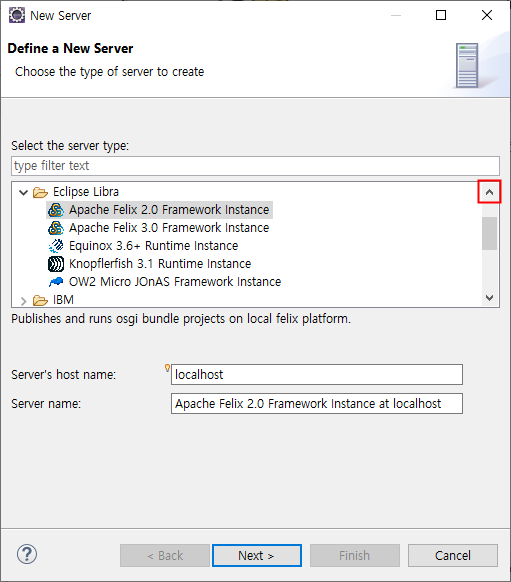Image resolution: width=511 pixels, height=582 pixels.
Task: Click the Server's host name field
Action: coord(317,375)
